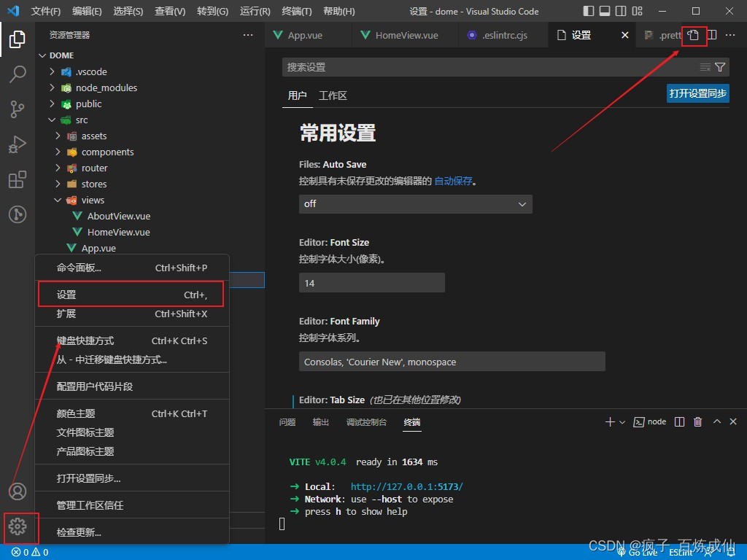Open 终端(T) menu
Image resolution: width=747 pixels, height=560 pixels.
(x=297, y=11)
